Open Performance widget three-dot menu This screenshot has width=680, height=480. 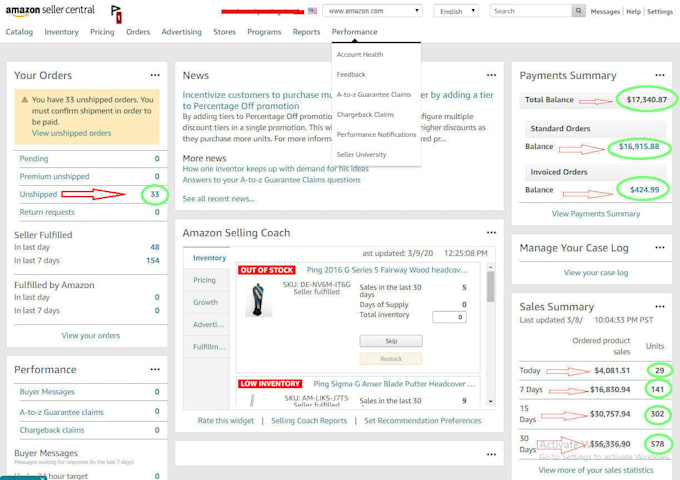pos(155,369)
